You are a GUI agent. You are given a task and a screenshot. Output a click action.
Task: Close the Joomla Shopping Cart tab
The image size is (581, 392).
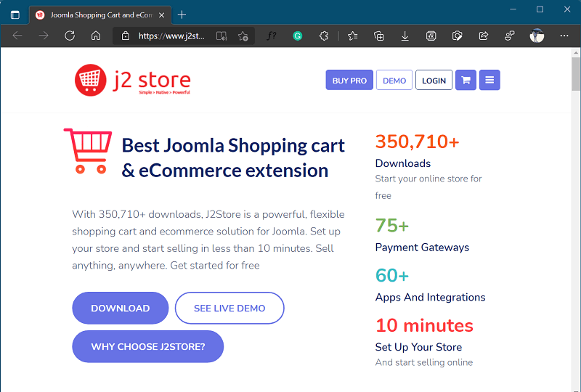point(161,15)
